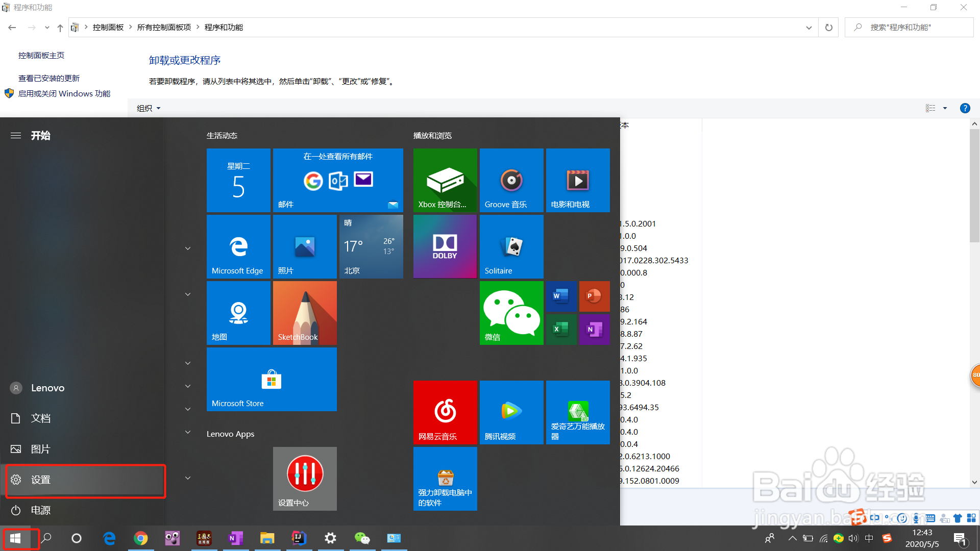Launch the Dolby audio tile

tap(445, 246)
